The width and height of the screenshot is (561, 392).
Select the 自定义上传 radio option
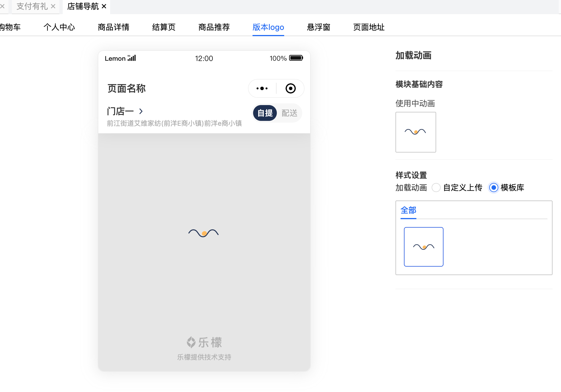436,188
